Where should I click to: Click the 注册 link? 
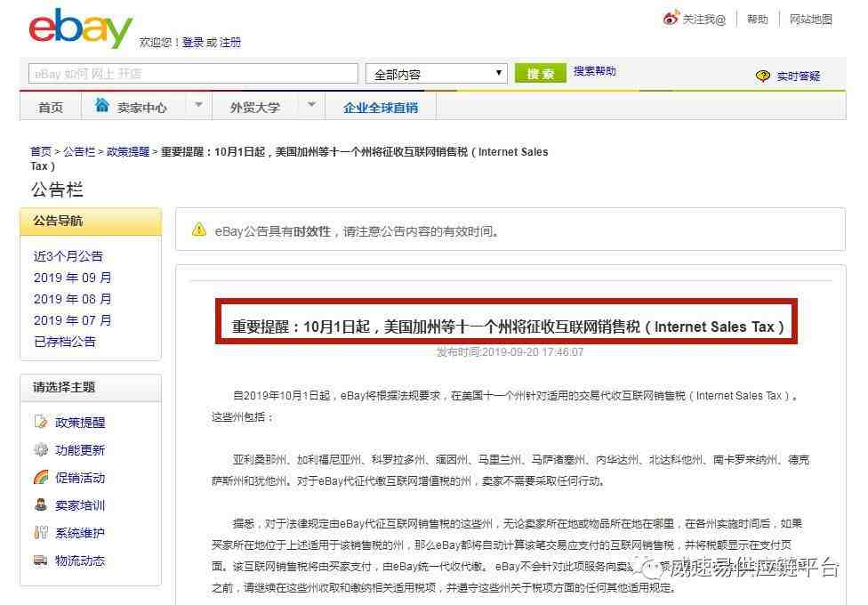[230, 42]
